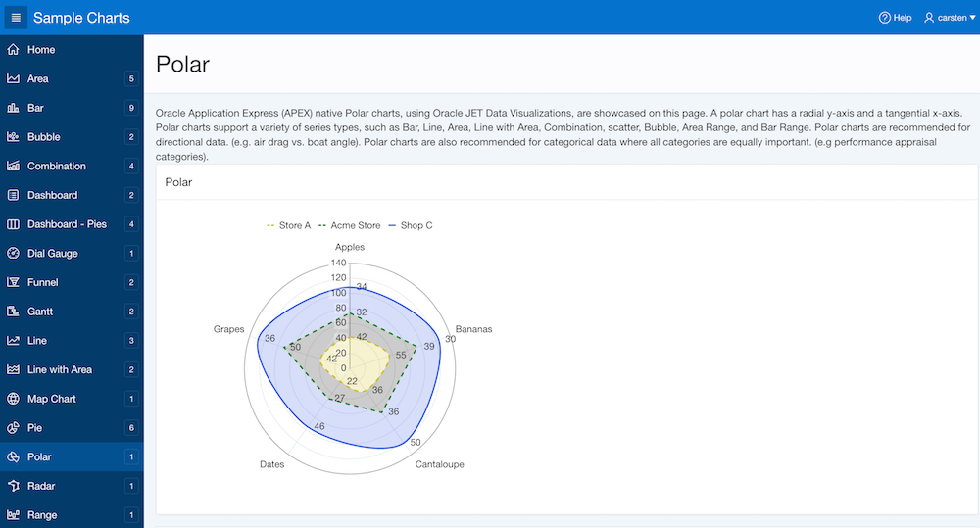Toggle Store A series in legend

289,226
